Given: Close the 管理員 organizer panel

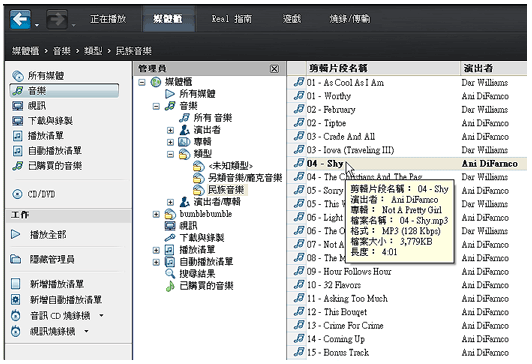Looking at the screenshot, I should (x=274, y=69).
